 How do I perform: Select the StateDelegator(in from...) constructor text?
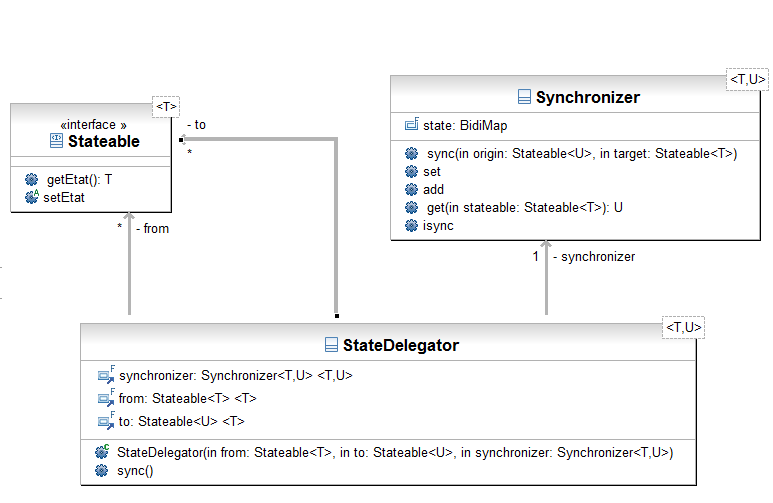click(x=395, y=452)
